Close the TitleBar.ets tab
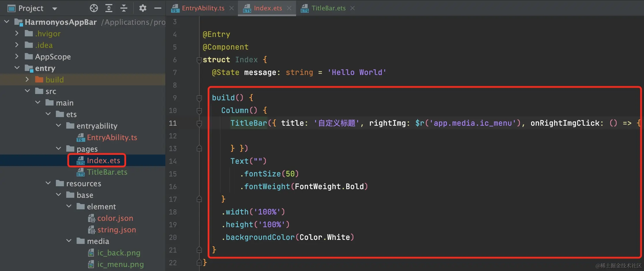Viewport: 644px width, 271px height. pyautogui.click(x=353, y=8)
